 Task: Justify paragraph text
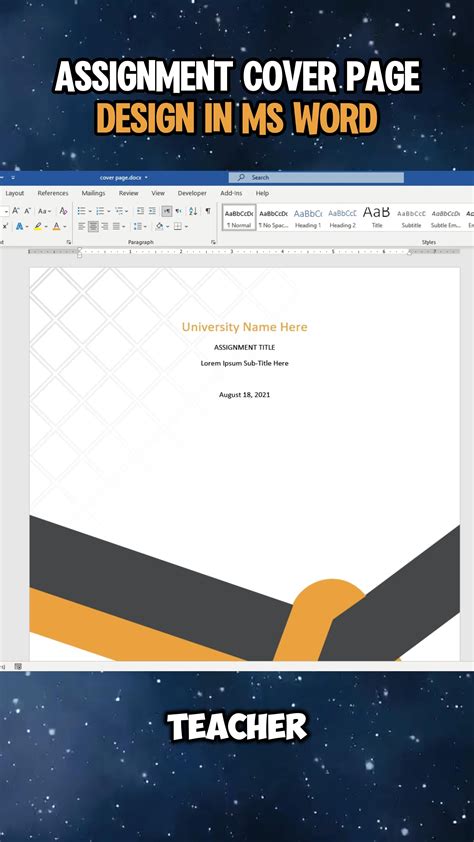click(x=116, y=226)
